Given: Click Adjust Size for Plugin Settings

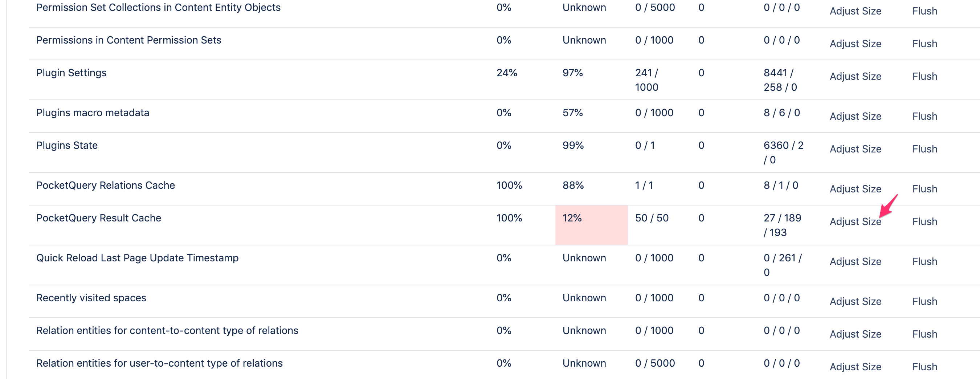Looking at the screenshot, I should (x=855, y=77).
